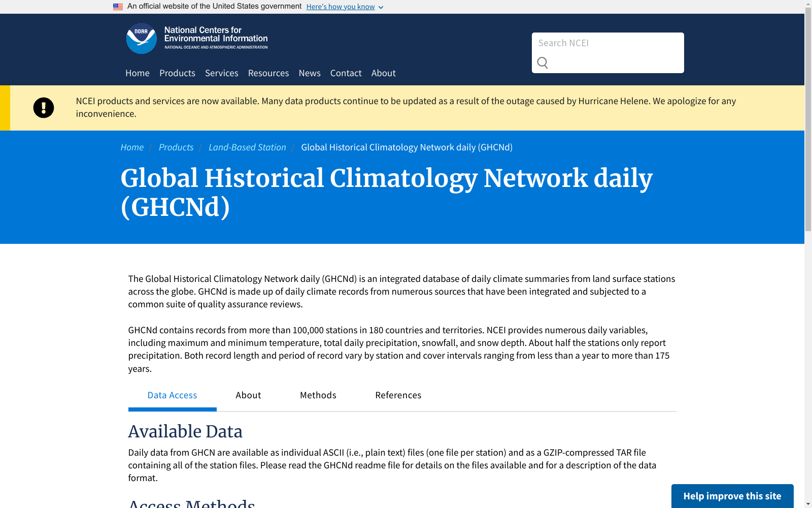Click the Help improve this site button
Viewport: 812px width, 508px height.
coord(732,496)
